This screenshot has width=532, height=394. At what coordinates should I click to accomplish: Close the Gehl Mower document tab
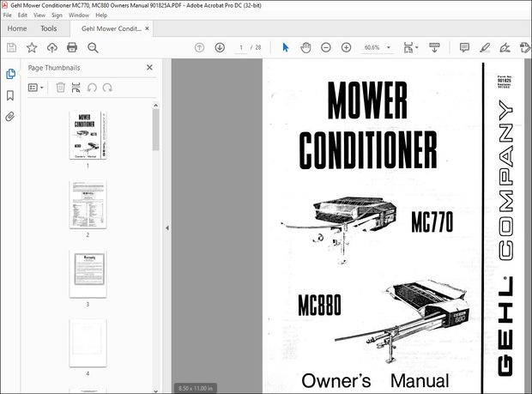point(147,28)
